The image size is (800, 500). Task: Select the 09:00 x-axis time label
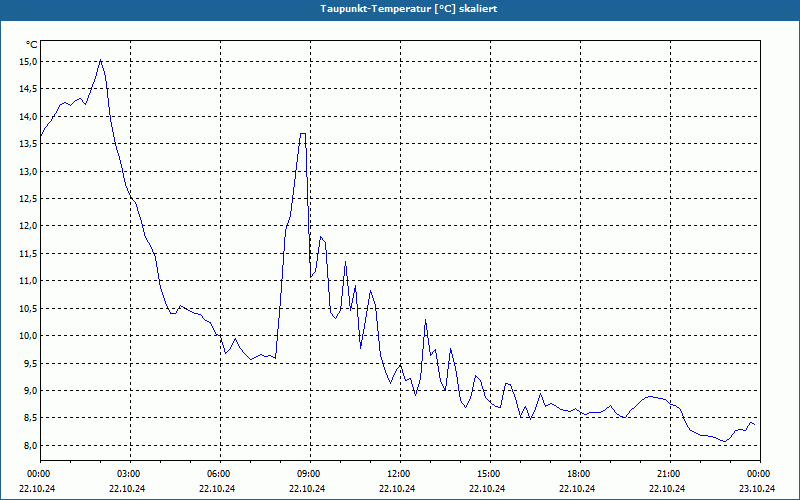point(308,474)
